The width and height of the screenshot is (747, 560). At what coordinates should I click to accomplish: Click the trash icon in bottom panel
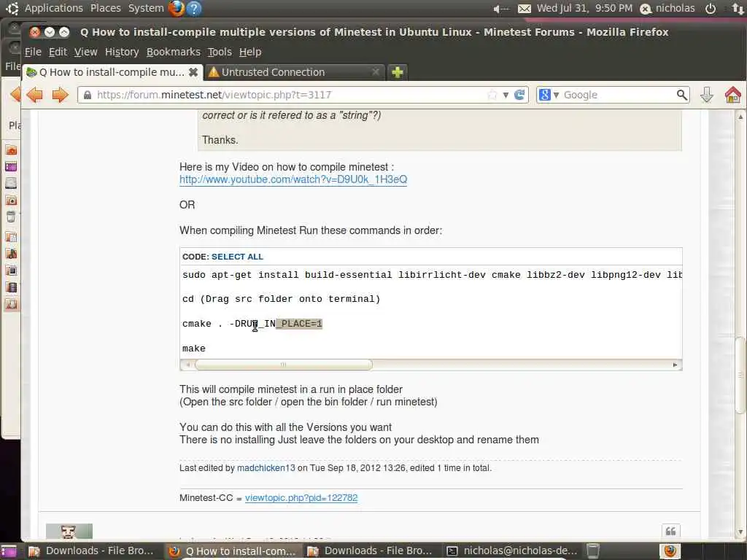(592, 551)
